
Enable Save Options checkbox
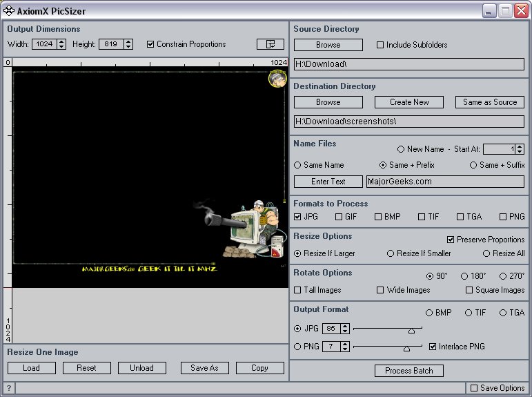(x=474, y=388)
